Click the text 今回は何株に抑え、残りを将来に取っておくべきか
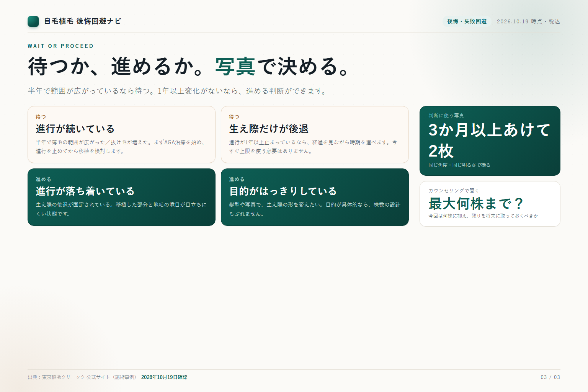This screenshot has width=588, height=392. click(483, 216)
